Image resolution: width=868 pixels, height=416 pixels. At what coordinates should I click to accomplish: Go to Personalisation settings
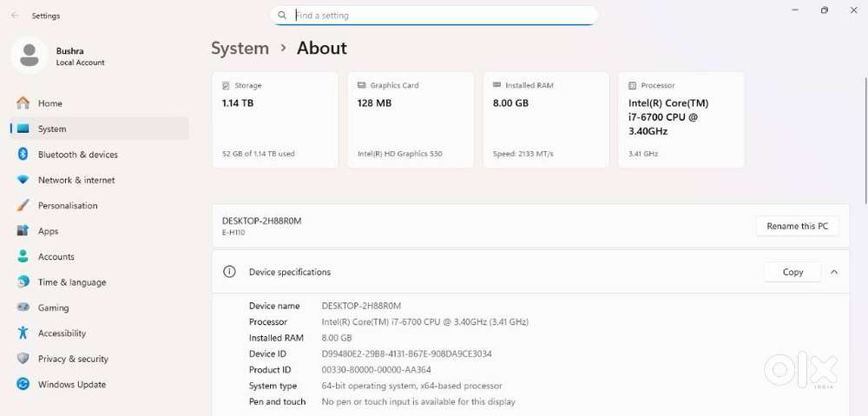(67, 206)
